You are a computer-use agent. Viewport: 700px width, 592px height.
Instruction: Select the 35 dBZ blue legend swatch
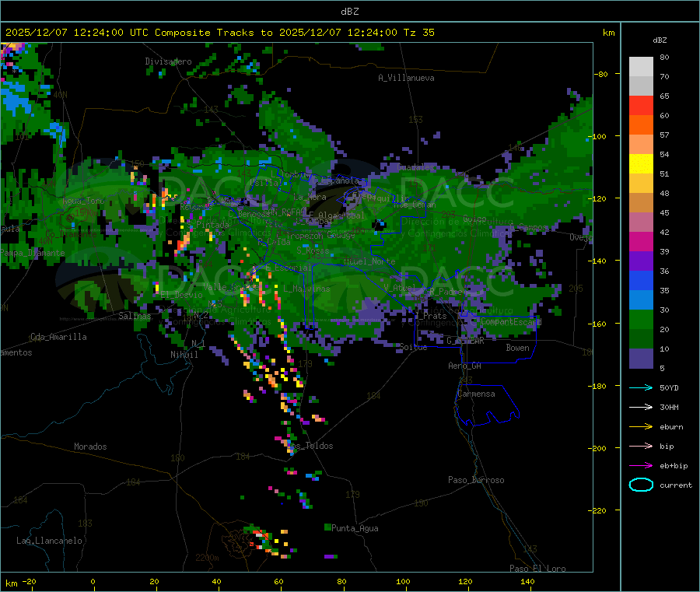coord(641,280)
